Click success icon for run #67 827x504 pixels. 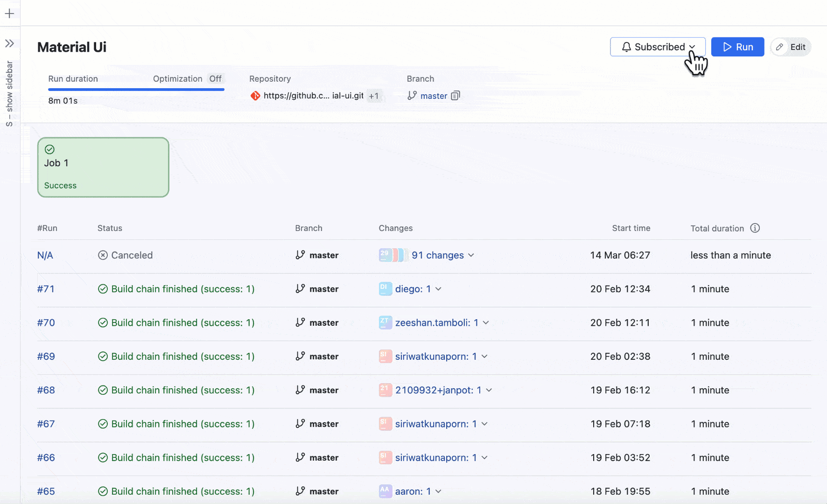coord(103,424)
